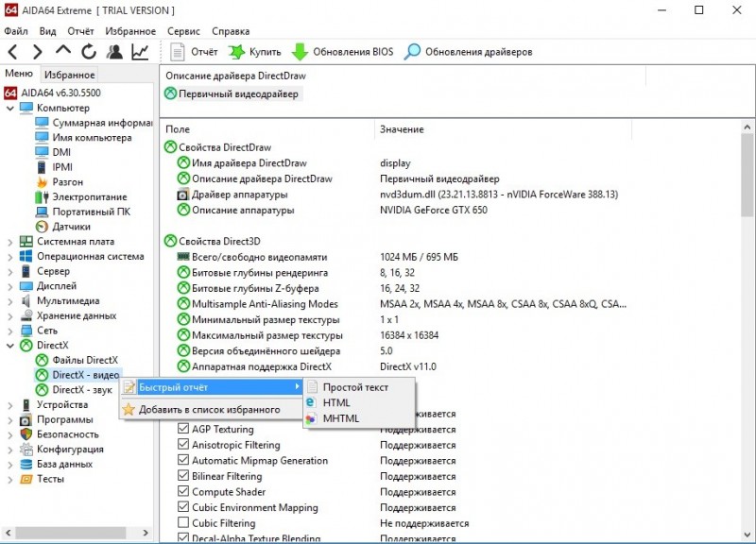Toggle Cubic Environment Mapping checkbox
Screen dimensions: 756x544
183,507
